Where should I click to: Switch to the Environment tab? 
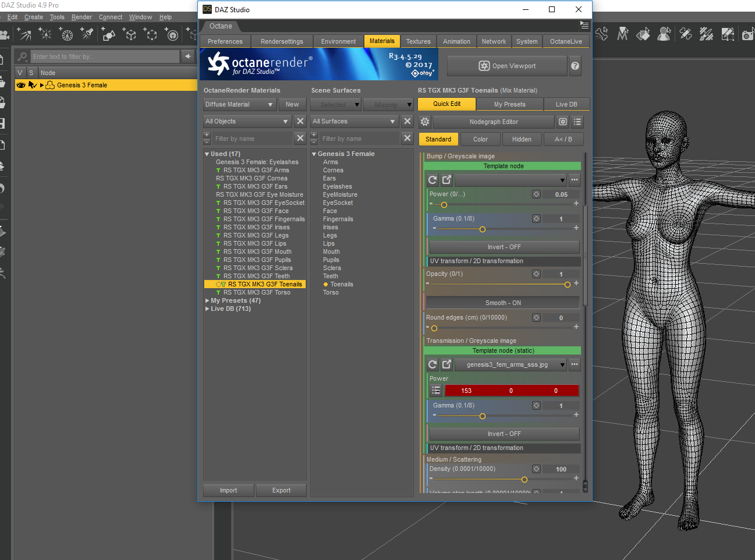(x=338, y=41)
